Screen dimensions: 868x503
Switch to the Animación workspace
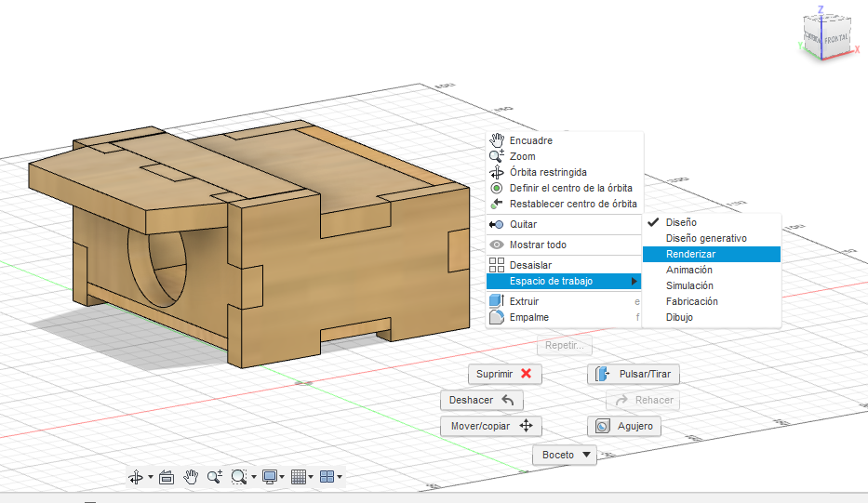pos(712,270)
